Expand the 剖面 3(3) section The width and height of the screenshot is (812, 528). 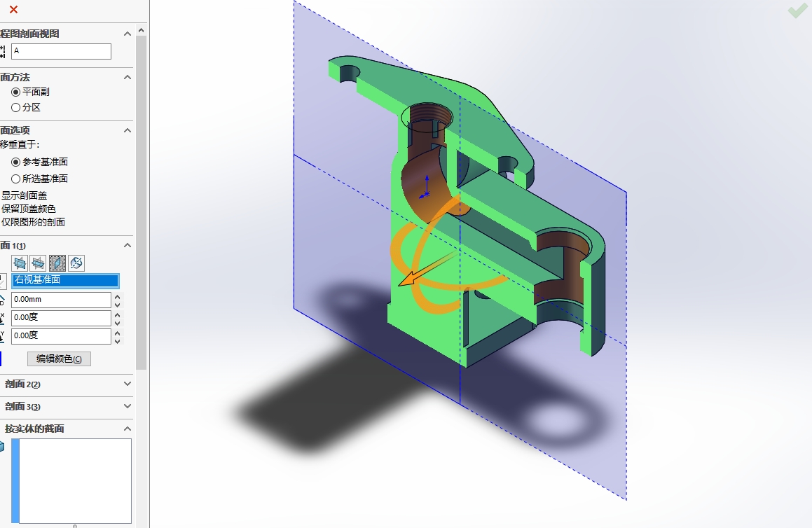[127, 406]
